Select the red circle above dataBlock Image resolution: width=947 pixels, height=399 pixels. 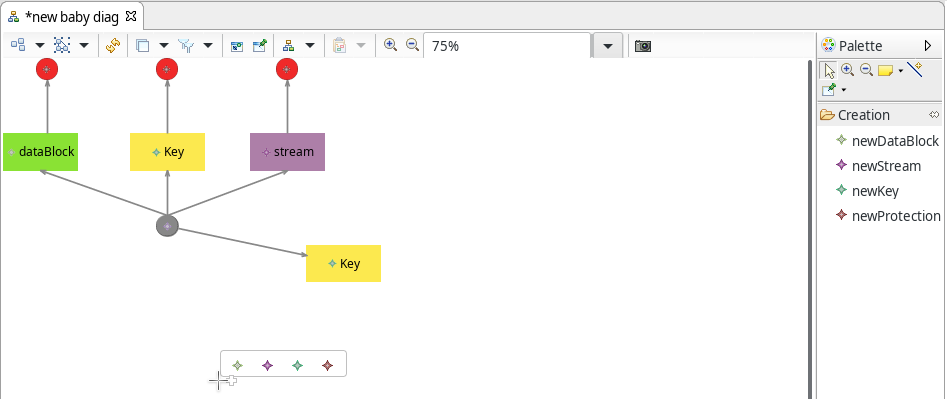click(47, 69)
